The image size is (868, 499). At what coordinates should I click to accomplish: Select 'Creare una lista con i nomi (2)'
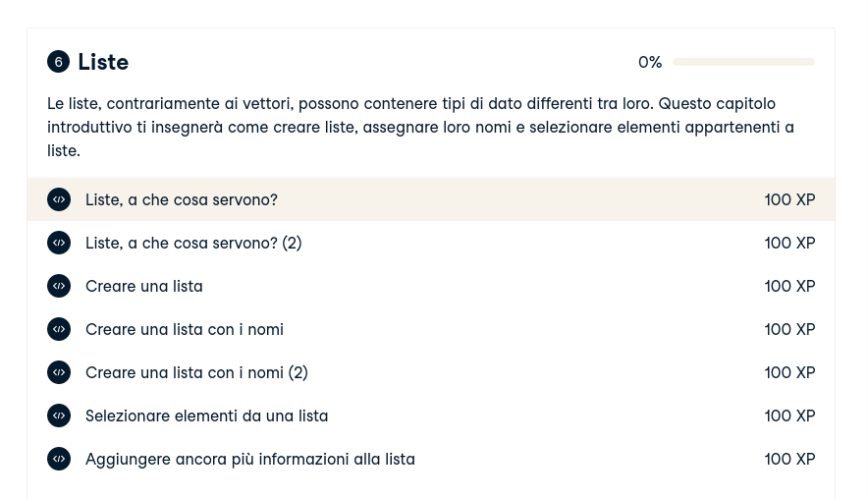[196, 372]
